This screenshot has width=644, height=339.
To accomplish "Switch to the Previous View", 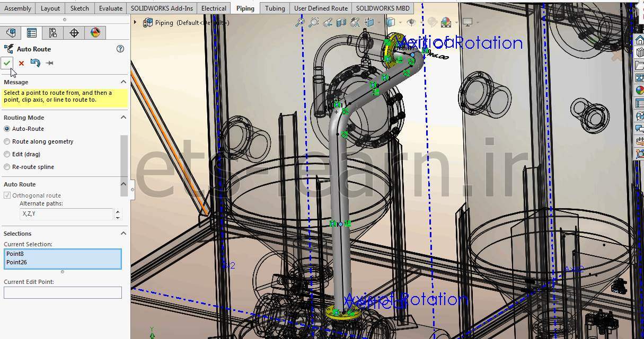I will click(328, 22).
